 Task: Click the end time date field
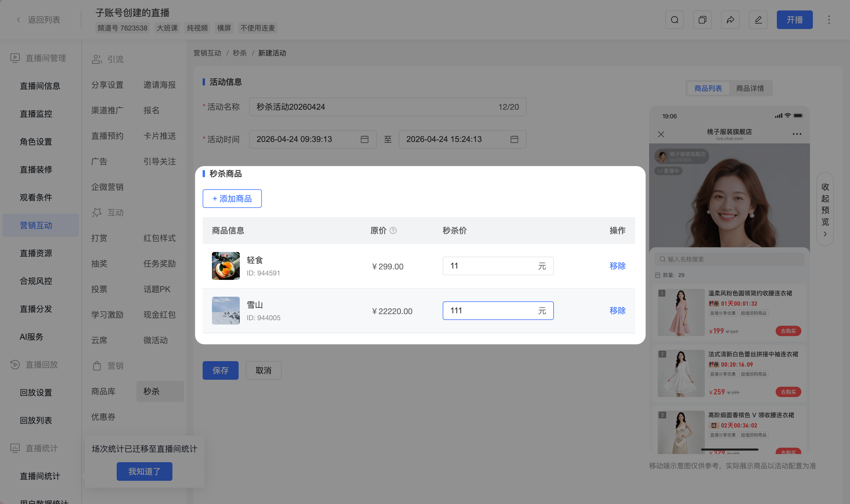point(462,139)
